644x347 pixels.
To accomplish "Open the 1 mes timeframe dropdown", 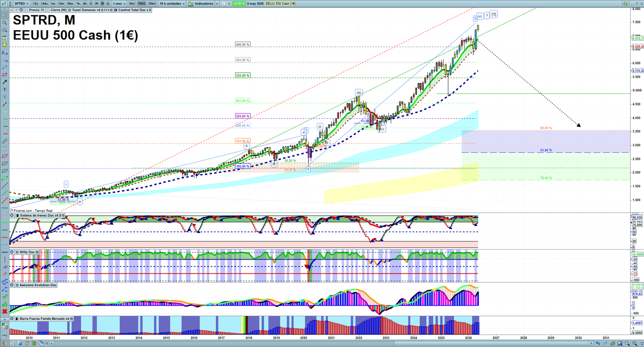I will pyautogui.click(x=119, y=4).
